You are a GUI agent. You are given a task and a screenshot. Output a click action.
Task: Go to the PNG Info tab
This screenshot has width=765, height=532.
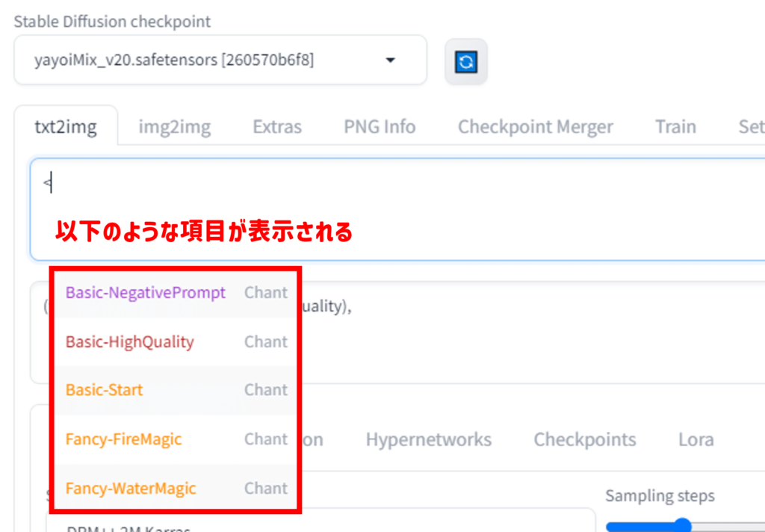coord(380,127)
